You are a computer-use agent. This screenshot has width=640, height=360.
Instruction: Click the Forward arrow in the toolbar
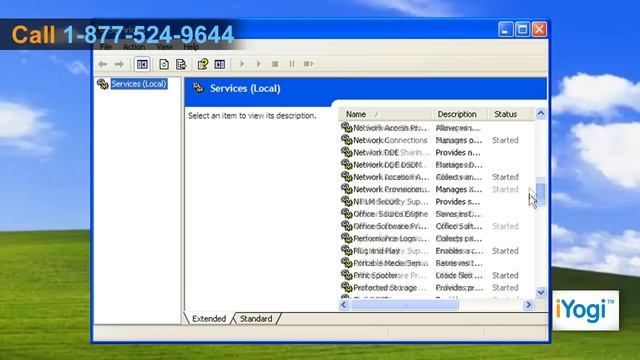click(119, 64)
